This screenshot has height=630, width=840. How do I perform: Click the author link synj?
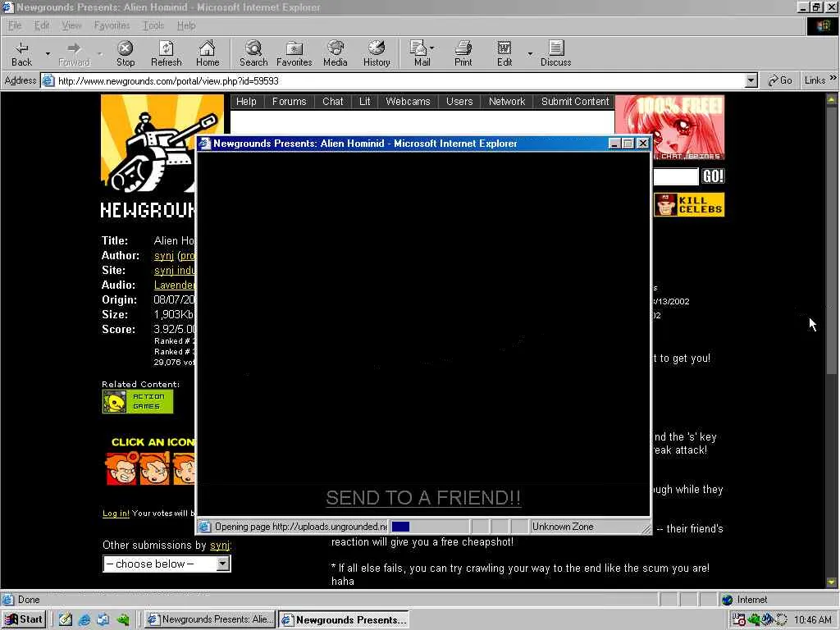(164, 256)
